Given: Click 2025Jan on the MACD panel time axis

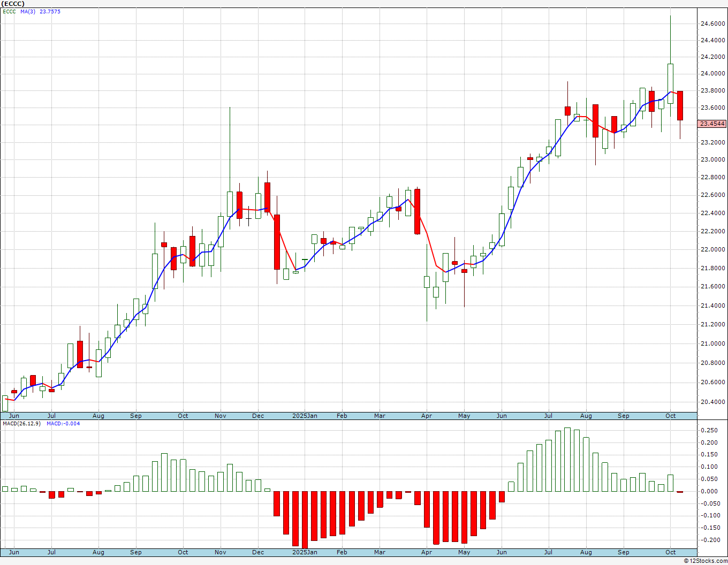Looking at the screenshot, I should 305,552.
